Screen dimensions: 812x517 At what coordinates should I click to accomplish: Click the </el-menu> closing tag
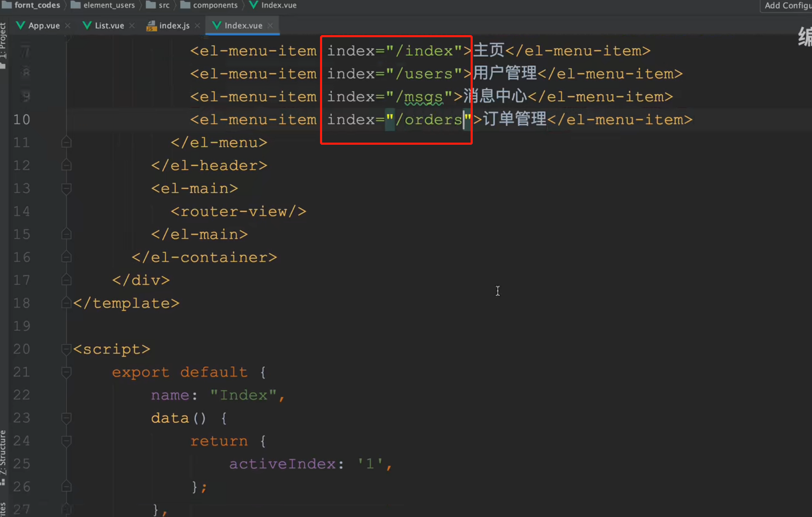[219, 143]
